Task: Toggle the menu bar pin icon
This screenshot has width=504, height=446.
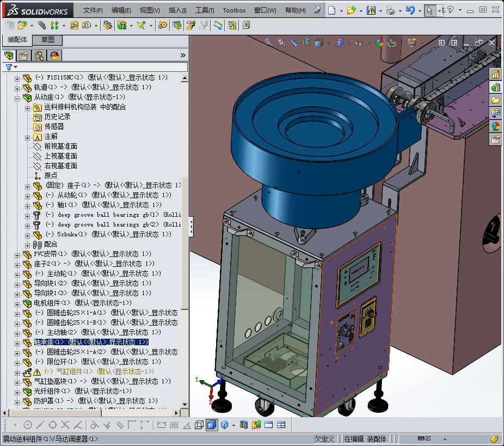Action: coord(317,10)
